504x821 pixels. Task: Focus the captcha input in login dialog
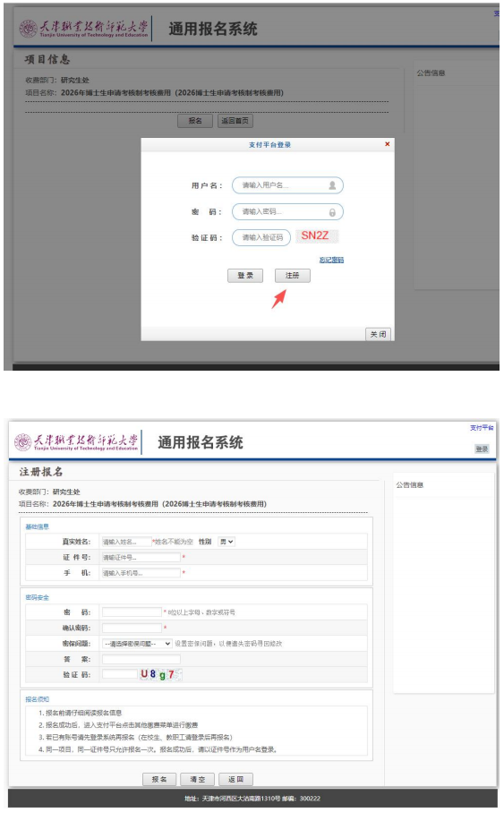pos(261,238)
